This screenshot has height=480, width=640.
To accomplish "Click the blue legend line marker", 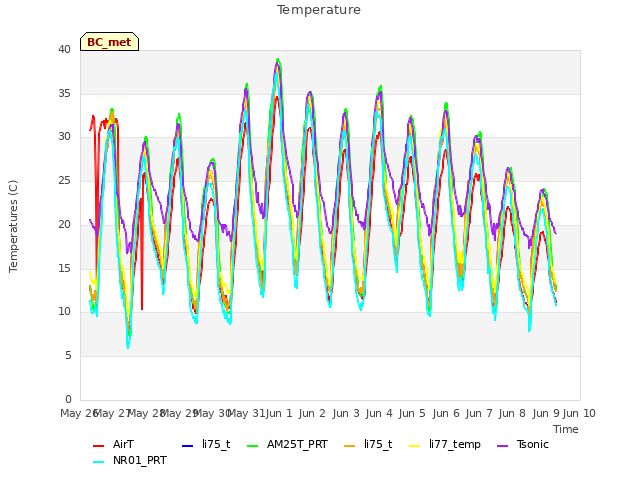I will (187, 446).
